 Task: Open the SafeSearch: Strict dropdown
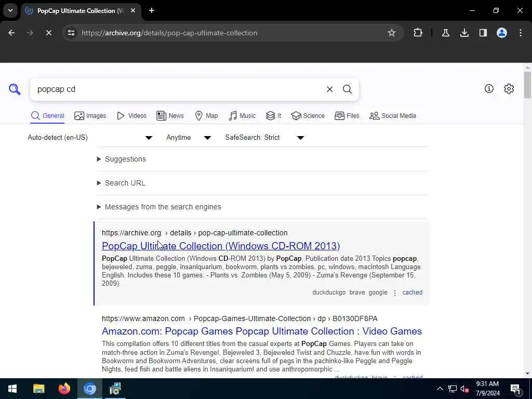pos(264,137)
